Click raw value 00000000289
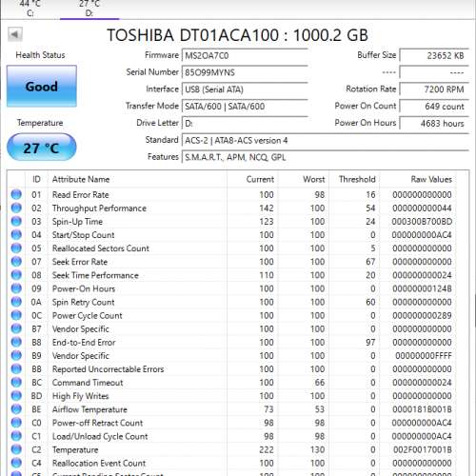The width and height of the screenshot is (476, 476). click(422, 315)
